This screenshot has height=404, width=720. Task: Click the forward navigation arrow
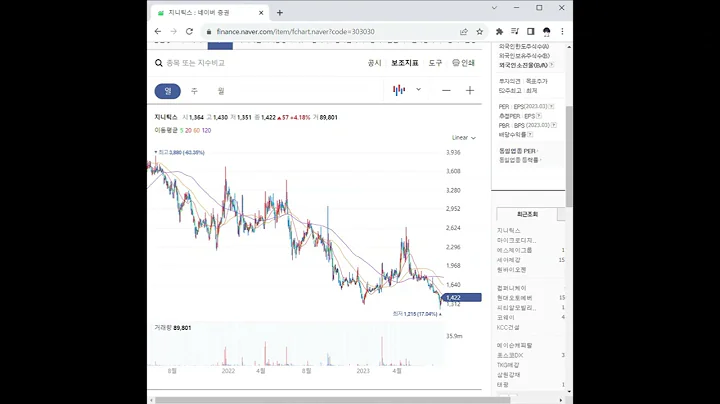174,32
